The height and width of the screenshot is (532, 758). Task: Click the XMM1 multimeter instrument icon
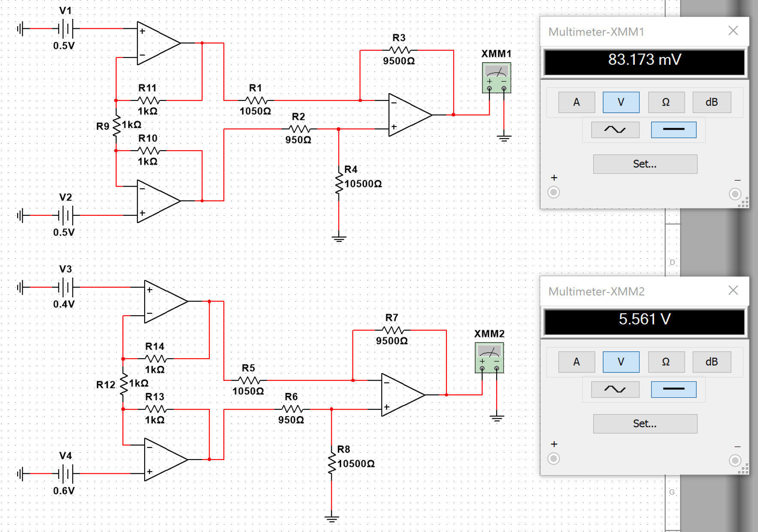[496, 78]
